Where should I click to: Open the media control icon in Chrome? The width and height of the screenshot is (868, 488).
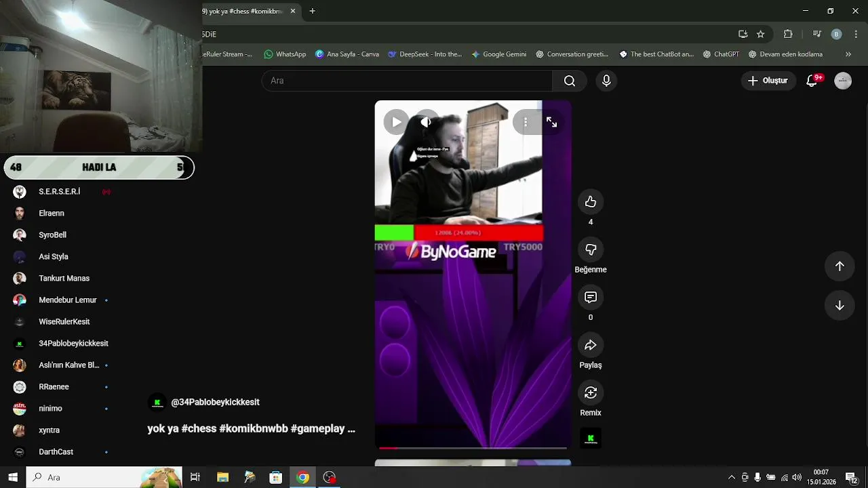coord(816,34)
